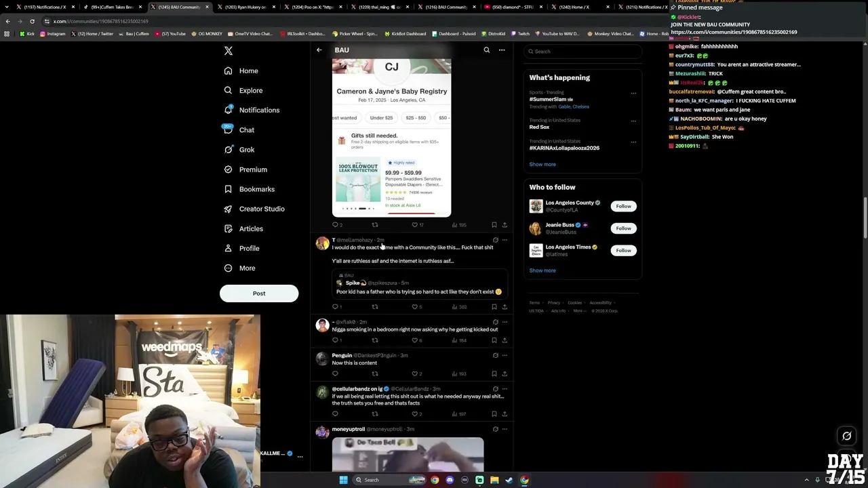Open the Notifications bell icon
868x488 pixels.
click(x=229, y=110)
